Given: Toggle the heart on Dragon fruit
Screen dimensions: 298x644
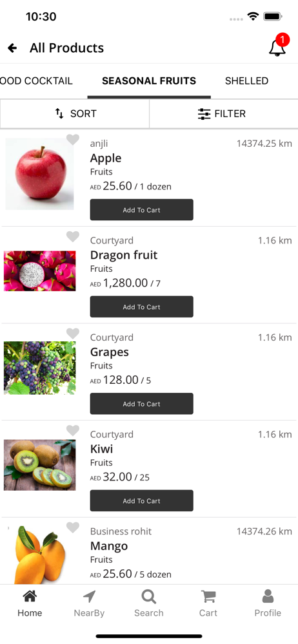Looking at the screenshot, I should coord(73,236).
